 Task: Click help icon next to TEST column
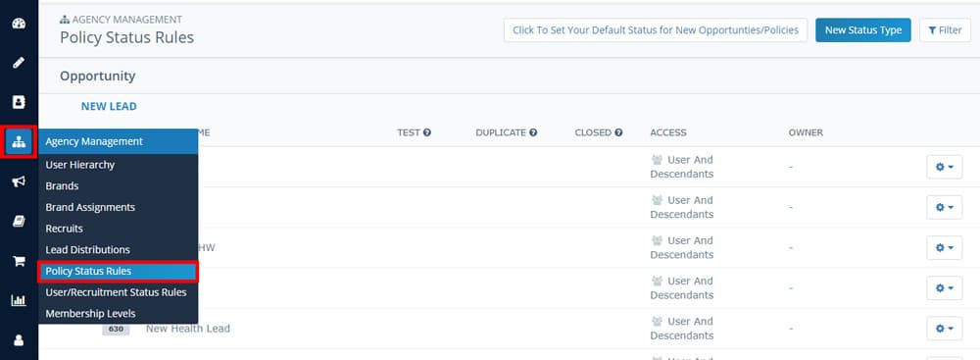coord(427,132)
